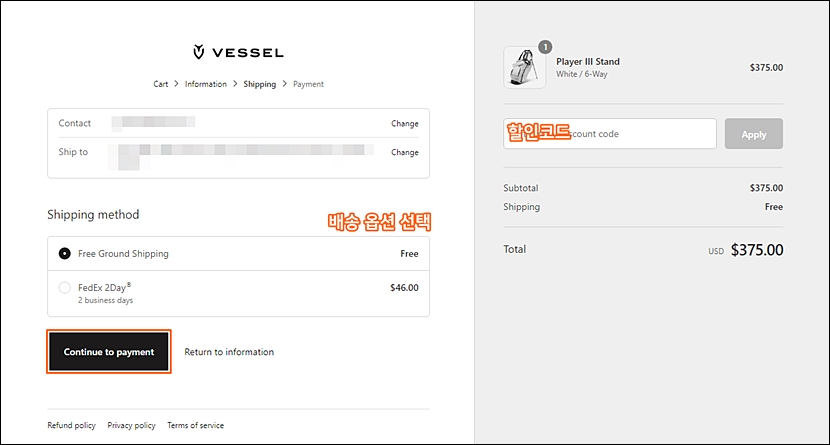Screen dimensions: 830x445
Task: Open the Shipping breadcrumb step
Action: click(259, 84)
